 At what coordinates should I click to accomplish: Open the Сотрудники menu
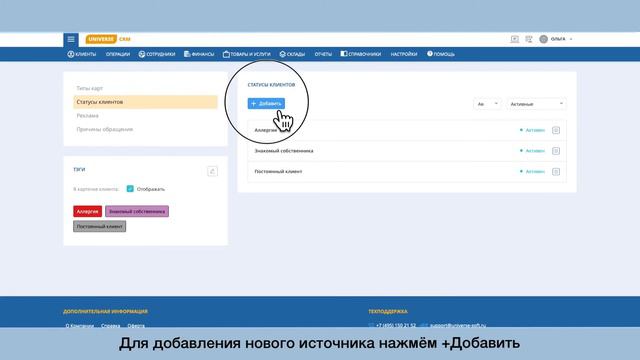tap(157, 54)
